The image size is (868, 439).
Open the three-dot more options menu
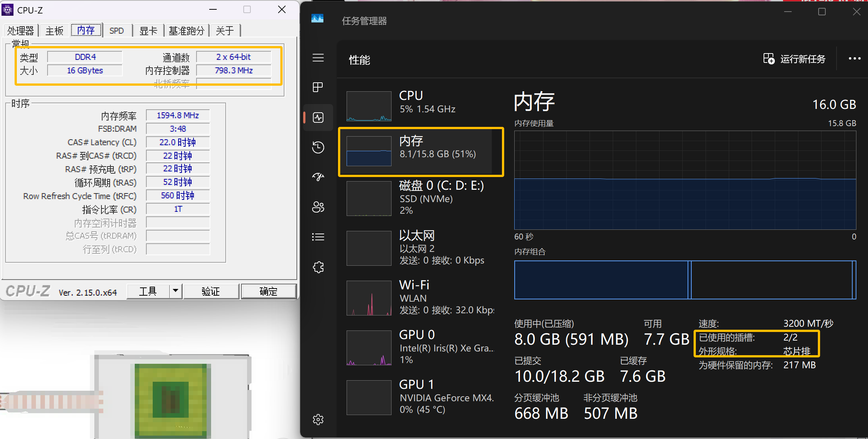pyautogui.click(x=855, y=58)
